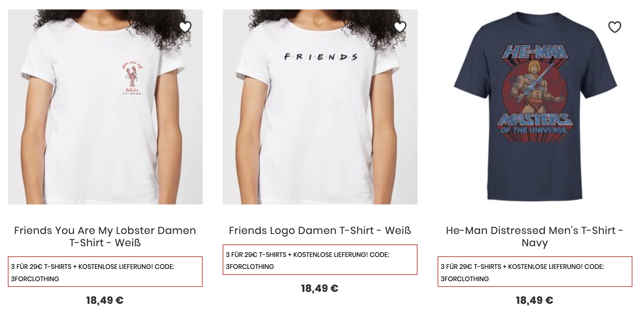Click the He-Man shirt's 18,49 € price

click(x=535, y=300)
